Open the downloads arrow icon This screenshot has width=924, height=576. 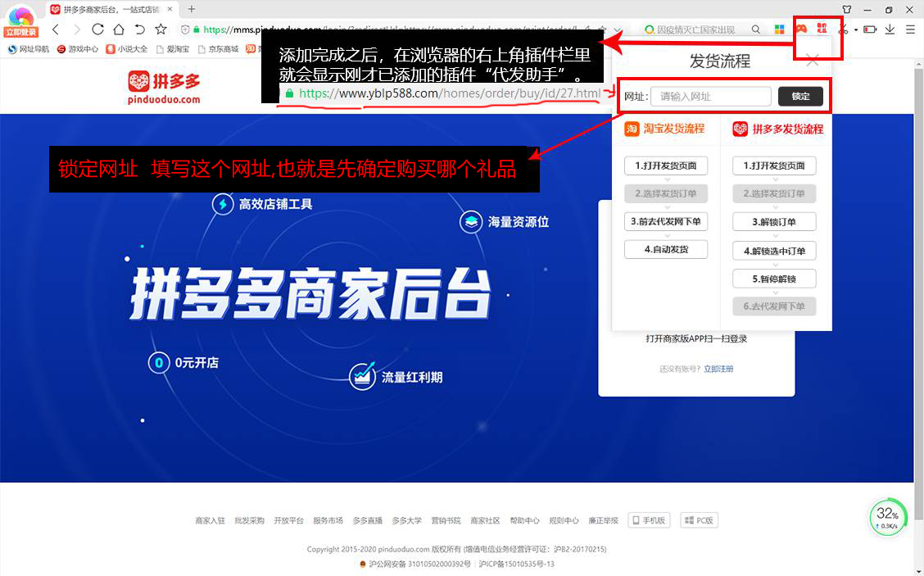pyautogui.click(x=890, y=29)
